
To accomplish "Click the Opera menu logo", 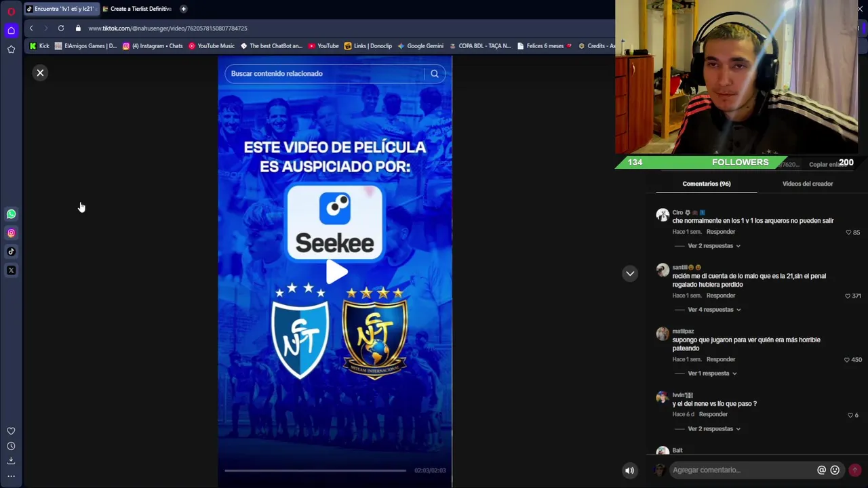I will (11, 12).
